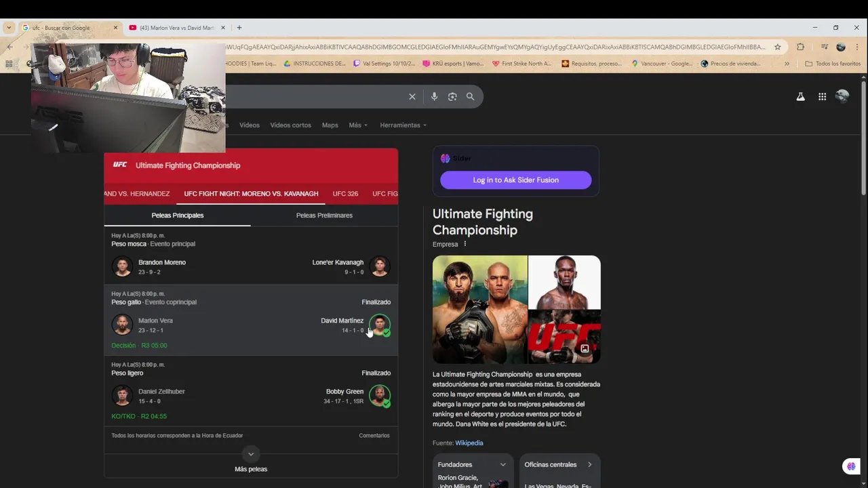Expand the fight list chevron above Más peleas
Screen dimensions: 868x488
point(251,454)
